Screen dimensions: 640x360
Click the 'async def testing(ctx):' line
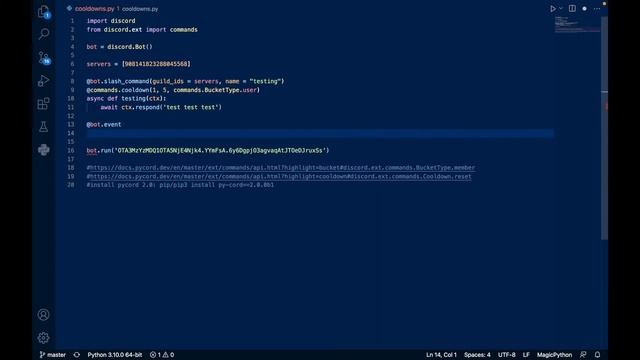tap(127, 99)
